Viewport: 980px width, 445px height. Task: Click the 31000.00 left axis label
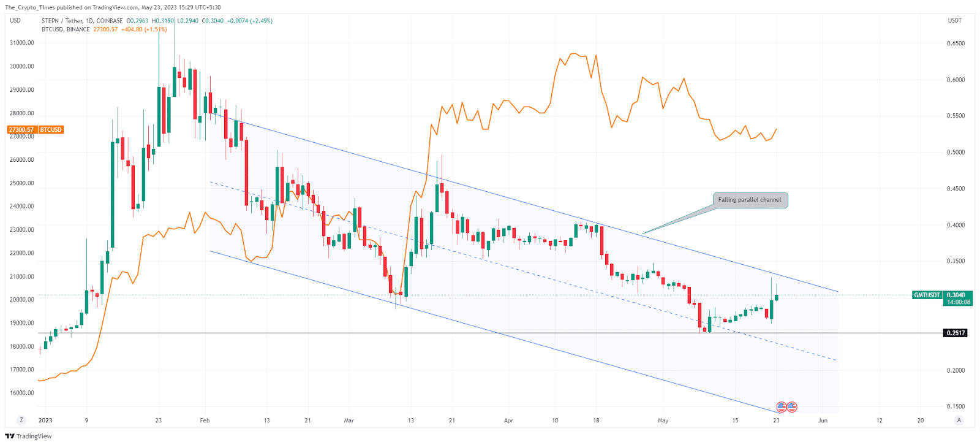[x=22, y=43]
